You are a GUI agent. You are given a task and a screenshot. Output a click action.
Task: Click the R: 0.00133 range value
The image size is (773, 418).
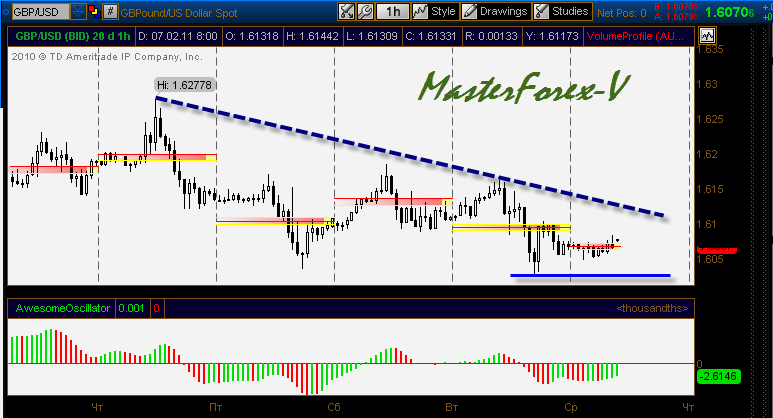click(491, 36)
